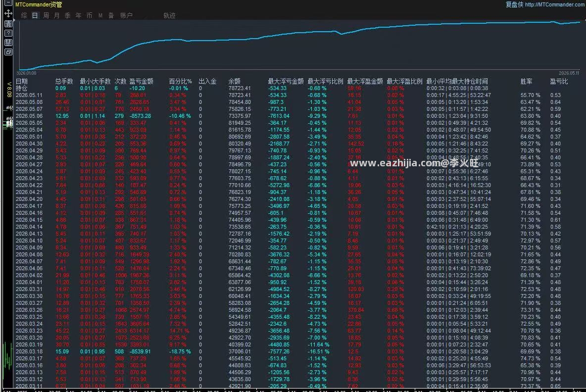Click the -8539.91 profit/loss value
Image resolution: width=586 pixels, height=392 pixels.
(140, 351)
